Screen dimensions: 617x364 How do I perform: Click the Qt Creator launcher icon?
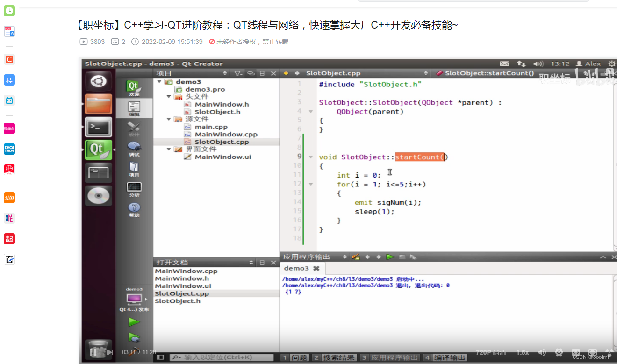(x=98, y=150)
